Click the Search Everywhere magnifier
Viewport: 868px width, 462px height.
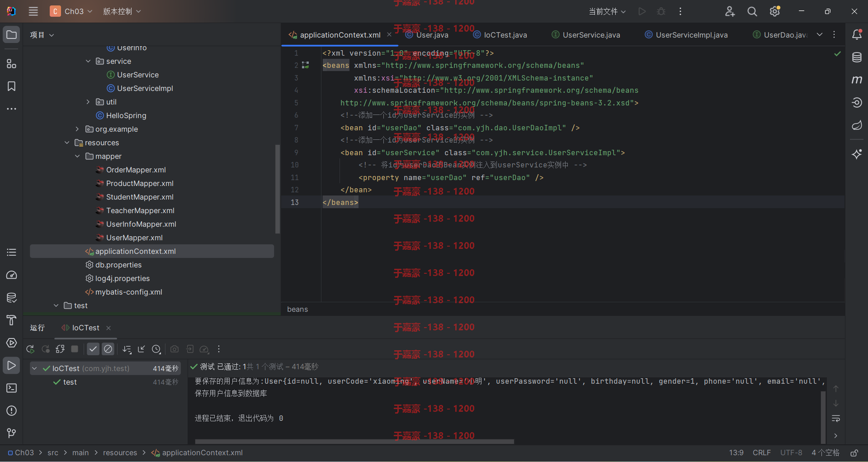pyautogui.click(x=752, y=11)
